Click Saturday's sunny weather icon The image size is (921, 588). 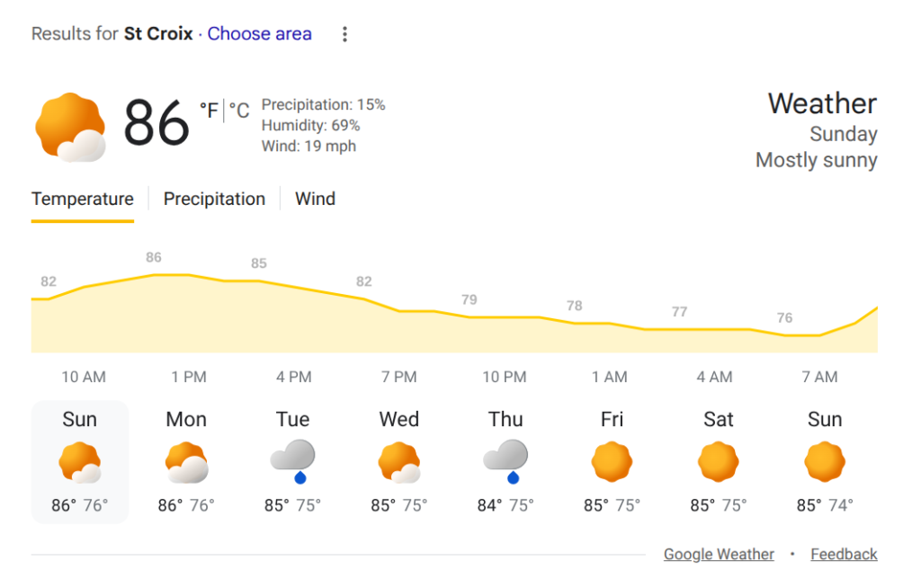click(x=718, y=463)
